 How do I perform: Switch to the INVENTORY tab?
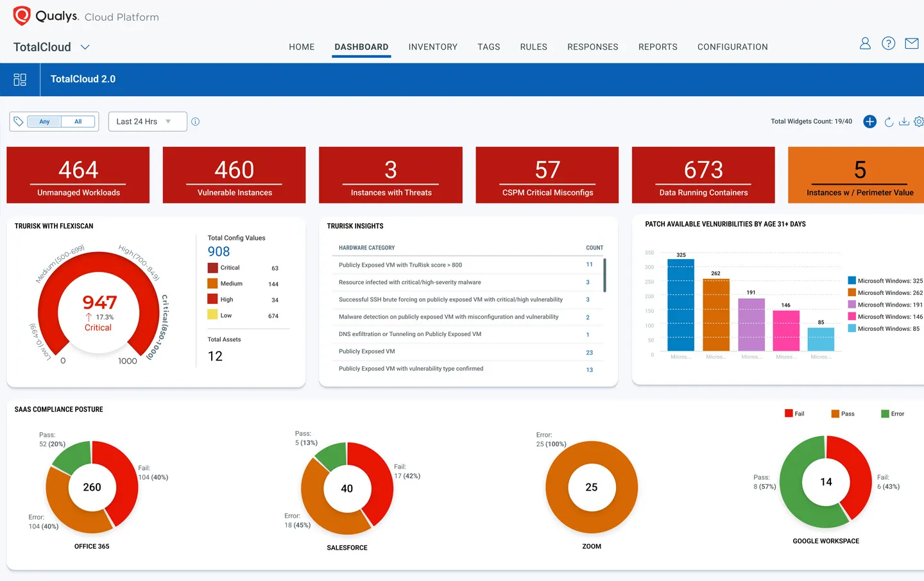pyautogui.click(x=433, y=46)
